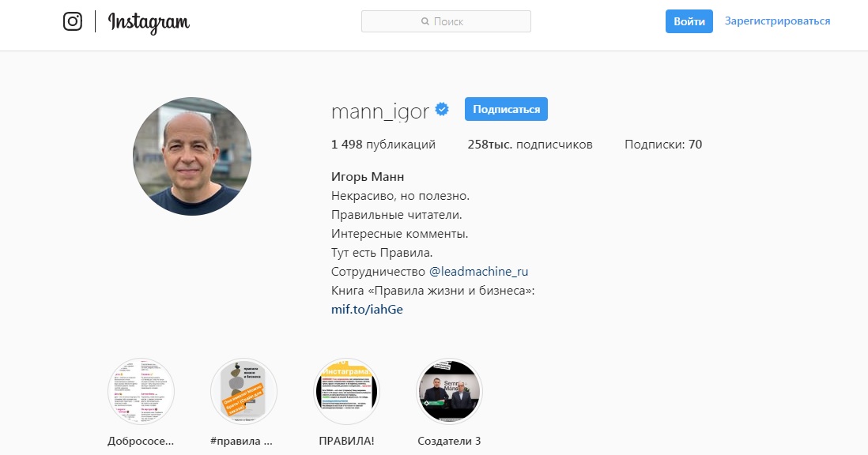Open the Подписки: 70 following list
The width and height of the screenshot is (868, 455).
[663, 145]
